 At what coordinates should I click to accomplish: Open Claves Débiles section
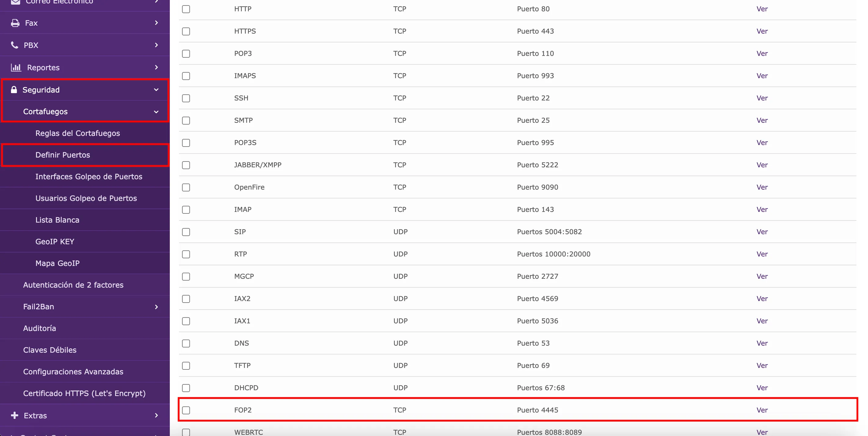(x=50, y=350)
